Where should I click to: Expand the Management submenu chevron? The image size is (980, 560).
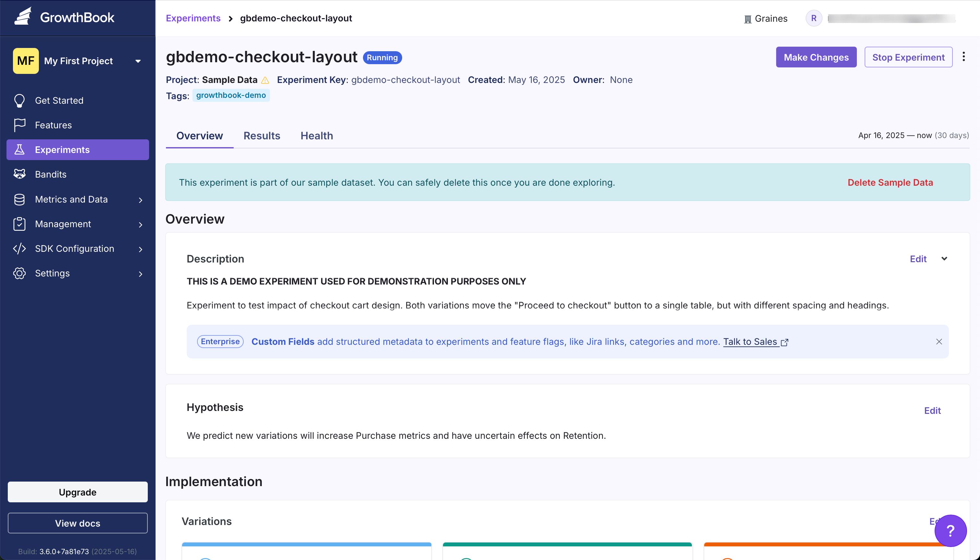pyautogui.click(x=140, y=225)
